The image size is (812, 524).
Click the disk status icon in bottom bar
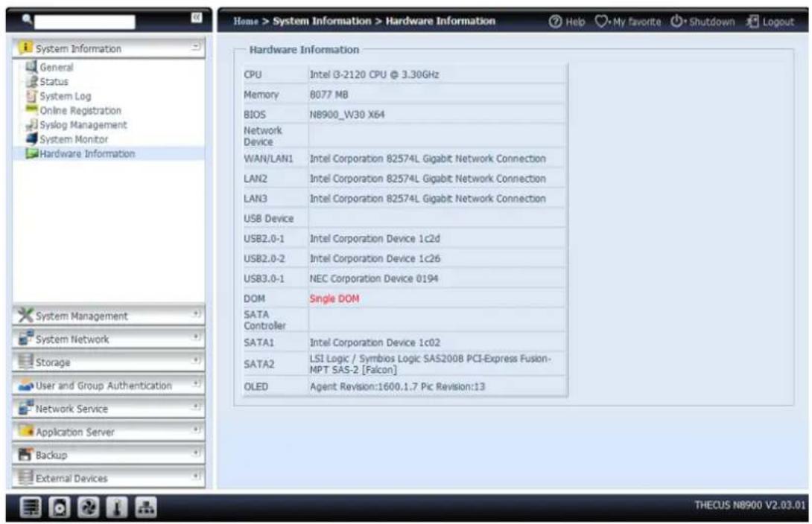pos(60,508)
